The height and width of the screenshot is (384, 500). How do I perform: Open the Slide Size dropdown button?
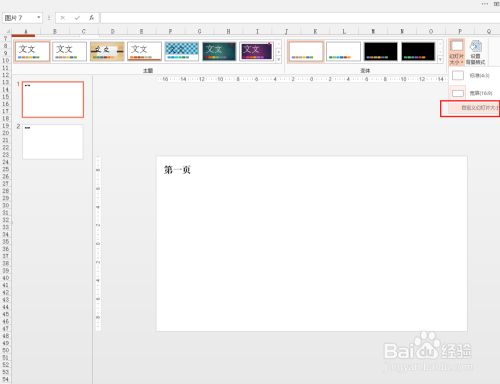click(x=456, y=52)
